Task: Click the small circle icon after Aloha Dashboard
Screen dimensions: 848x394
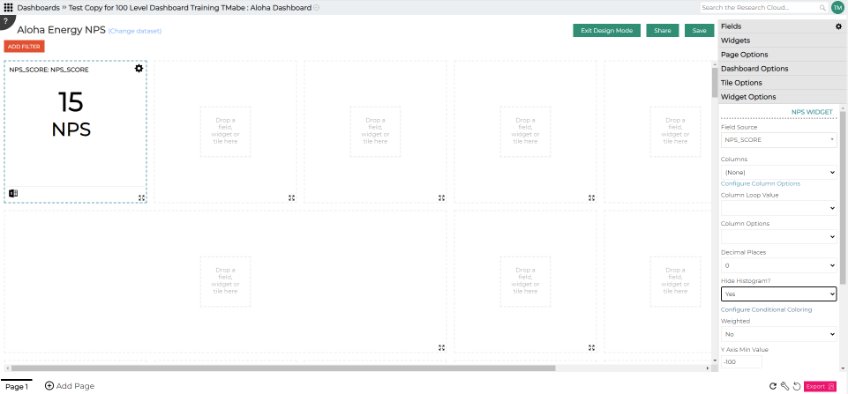Action: [316, 8]
